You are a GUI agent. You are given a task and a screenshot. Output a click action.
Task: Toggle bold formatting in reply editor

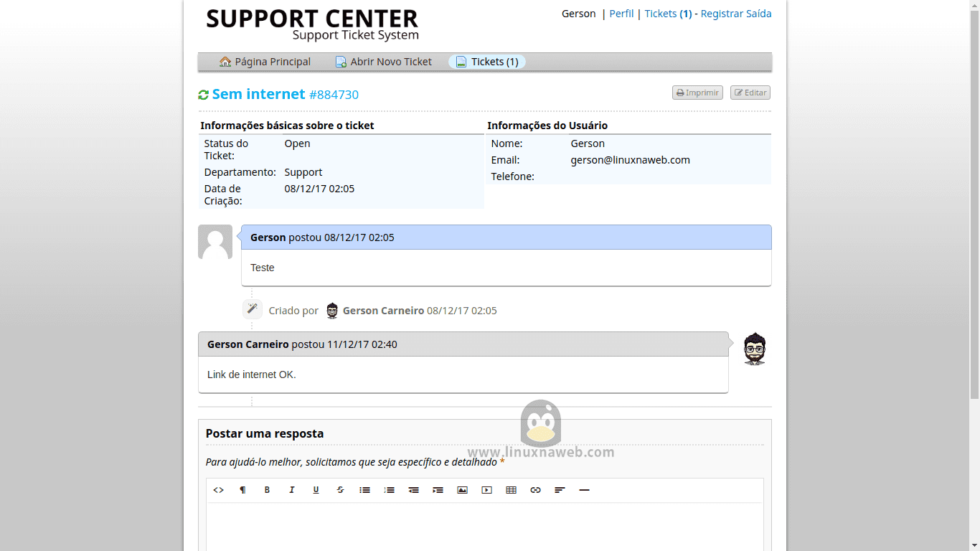267,490
